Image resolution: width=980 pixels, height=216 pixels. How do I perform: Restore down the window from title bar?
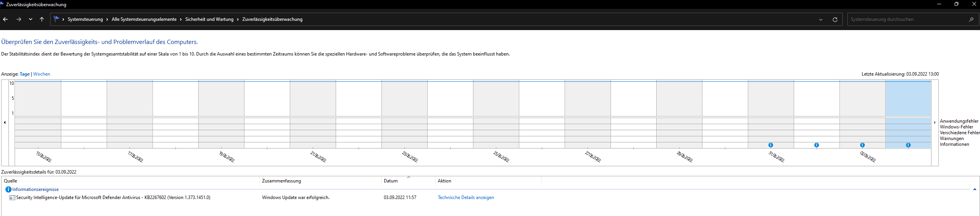956,4
